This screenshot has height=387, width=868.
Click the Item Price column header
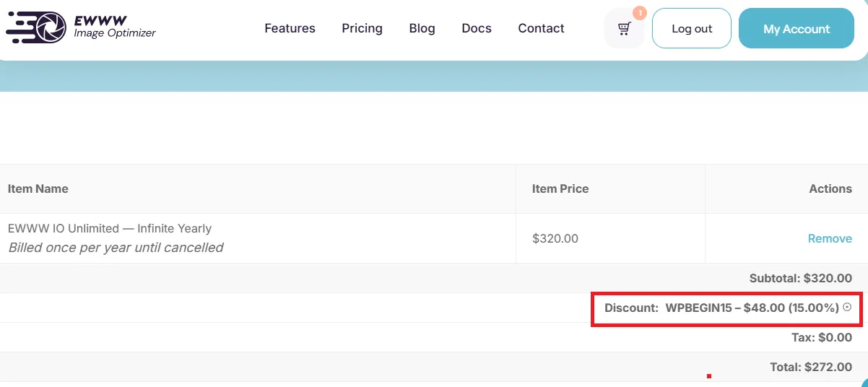point(560,188)
